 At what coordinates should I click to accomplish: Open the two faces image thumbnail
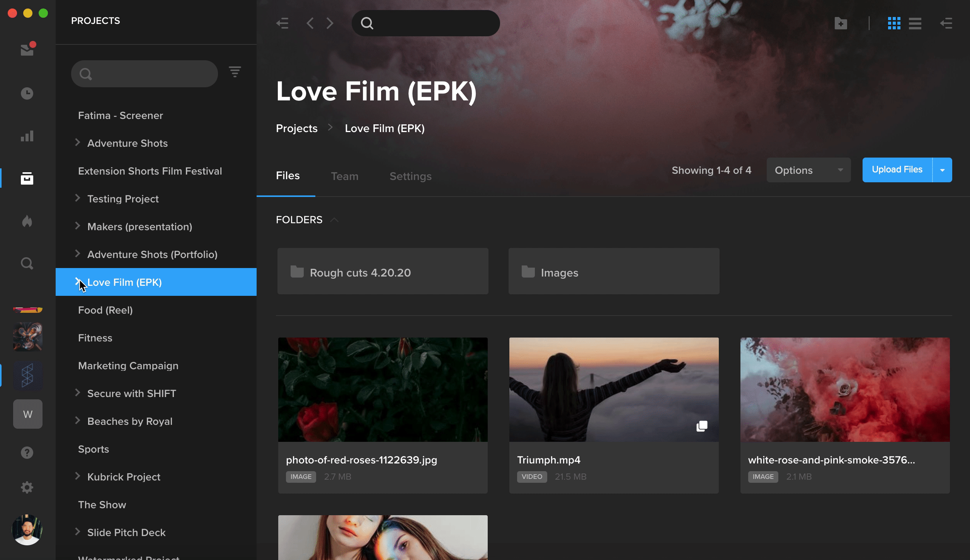click(383, 538)
